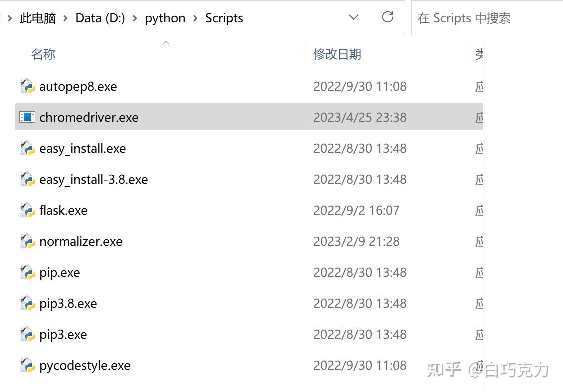Expand the chevron after python breadcrumb
This screenshot has width=563, height=392.
[x=195, y=18]
